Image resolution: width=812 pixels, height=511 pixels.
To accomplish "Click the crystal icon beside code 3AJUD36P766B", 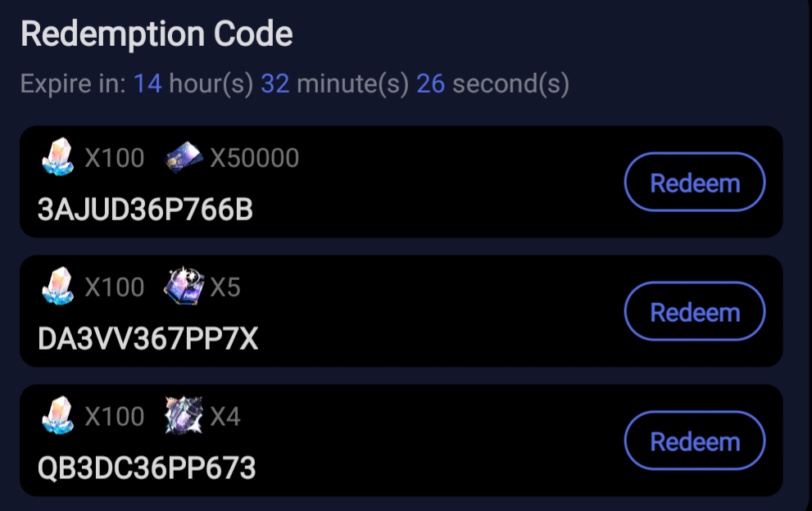I will point(58,157).
